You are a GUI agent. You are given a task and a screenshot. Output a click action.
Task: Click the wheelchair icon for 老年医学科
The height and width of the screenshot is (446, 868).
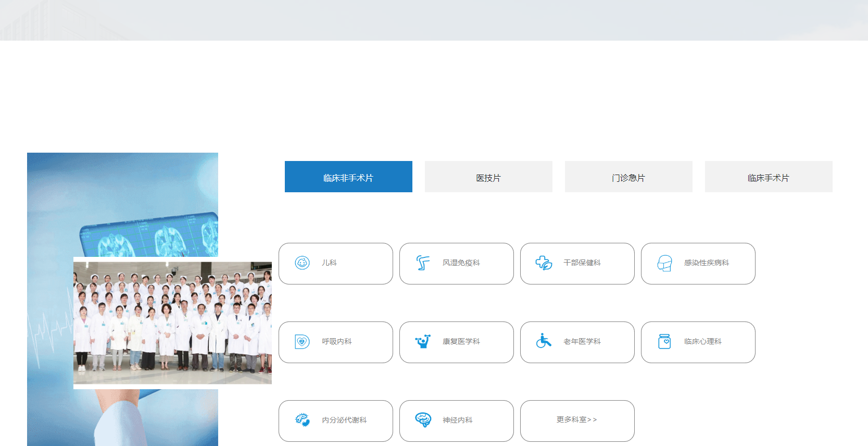click(544, 341)
